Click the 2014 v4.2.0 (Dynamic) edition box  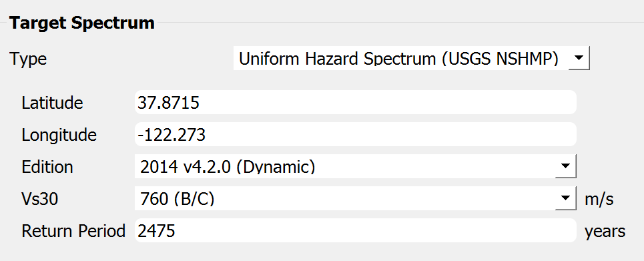pos(356,166)
